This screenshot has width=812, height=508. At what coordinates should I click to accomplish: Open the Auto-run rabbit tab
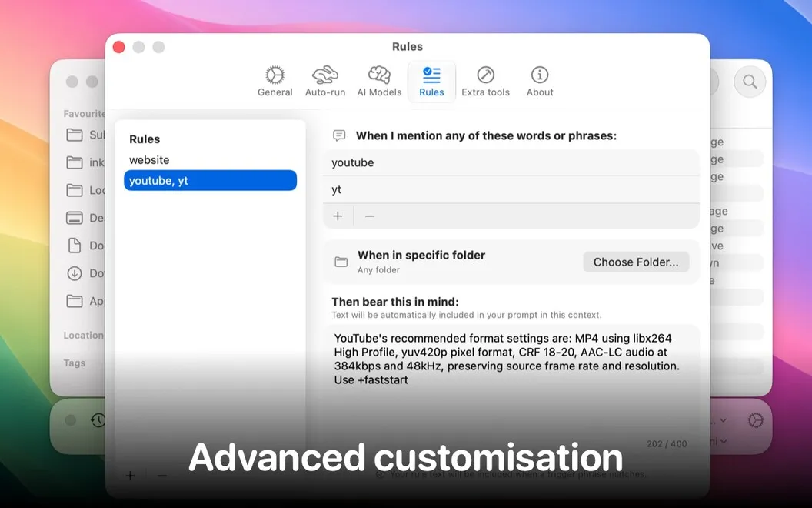click(x=324, y=82)
